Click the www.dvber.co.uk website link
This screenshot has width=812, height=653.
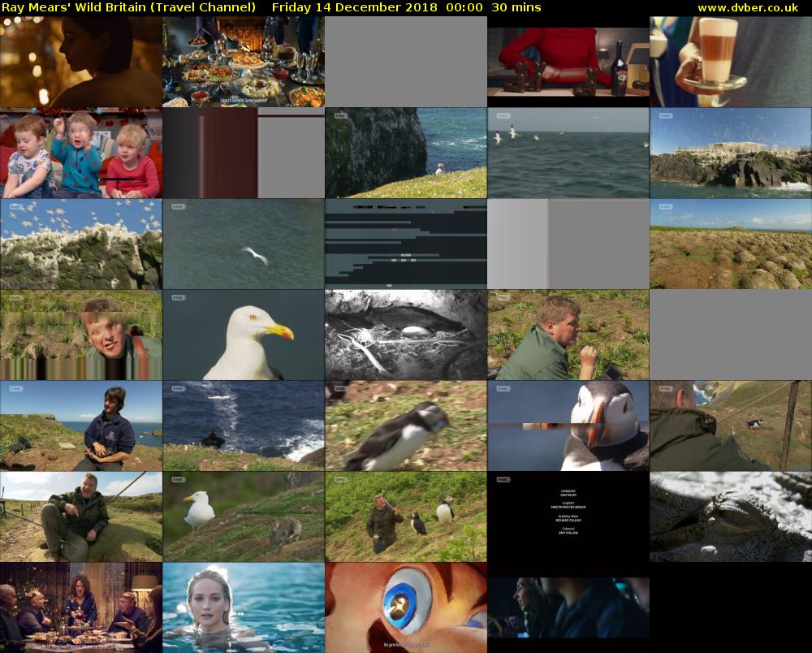click(754, 7)
